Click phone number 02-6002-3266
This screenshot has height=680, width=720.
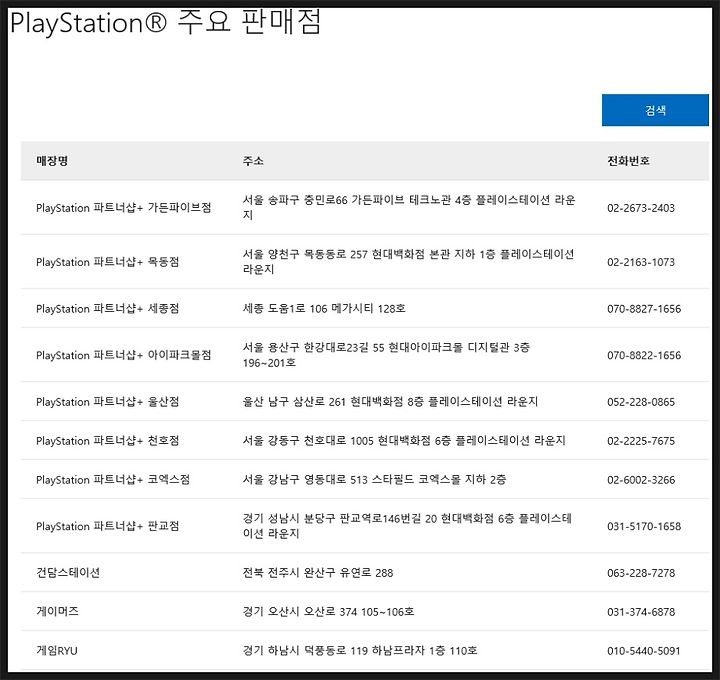pos(641,480)
